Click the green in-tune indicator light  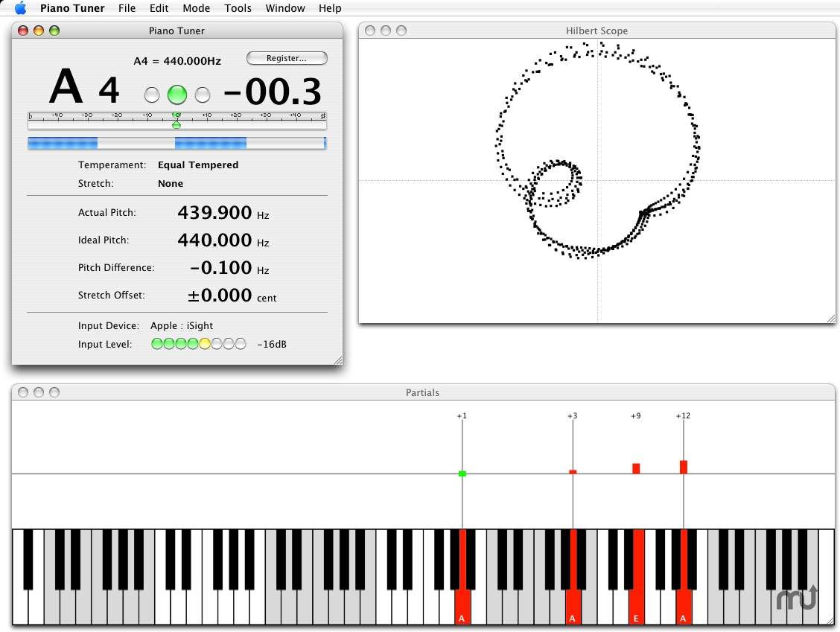[177, 95]
